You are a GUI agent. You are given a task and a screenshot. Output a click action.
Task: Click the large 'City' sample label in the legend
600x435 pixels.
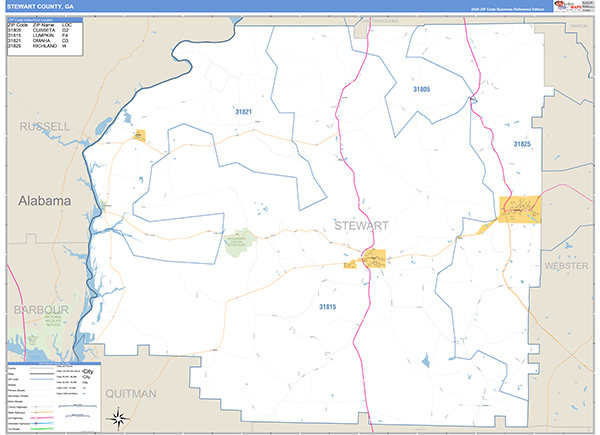pyautogui.click(x=88, y=371)
